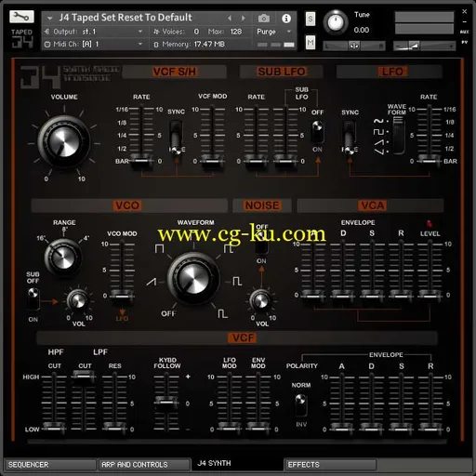The image size is (476, 476).
Task: Go to previous preset arrow
Action: coord(230,19)
